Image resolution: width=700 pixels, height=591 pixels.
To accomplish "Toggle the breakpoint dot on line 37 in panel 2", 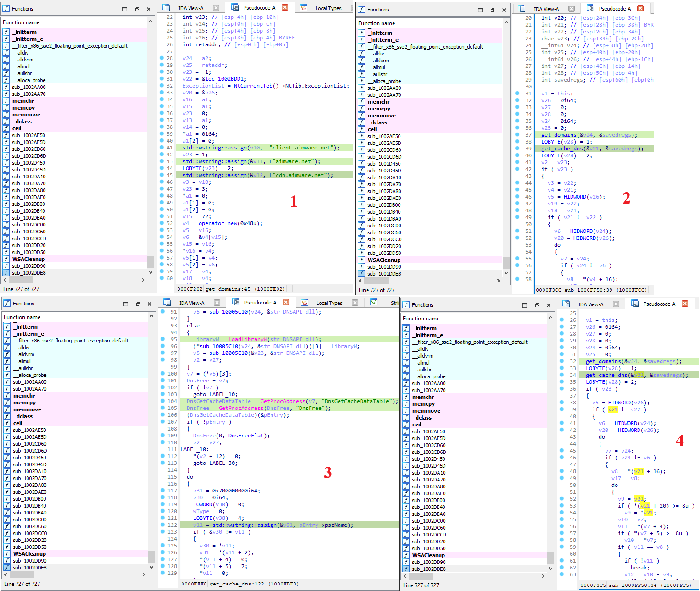I will point(518,135).
